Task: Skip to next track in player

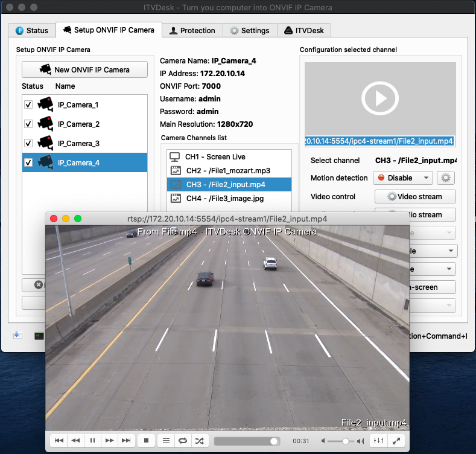Action: click(x=126, y=441)
